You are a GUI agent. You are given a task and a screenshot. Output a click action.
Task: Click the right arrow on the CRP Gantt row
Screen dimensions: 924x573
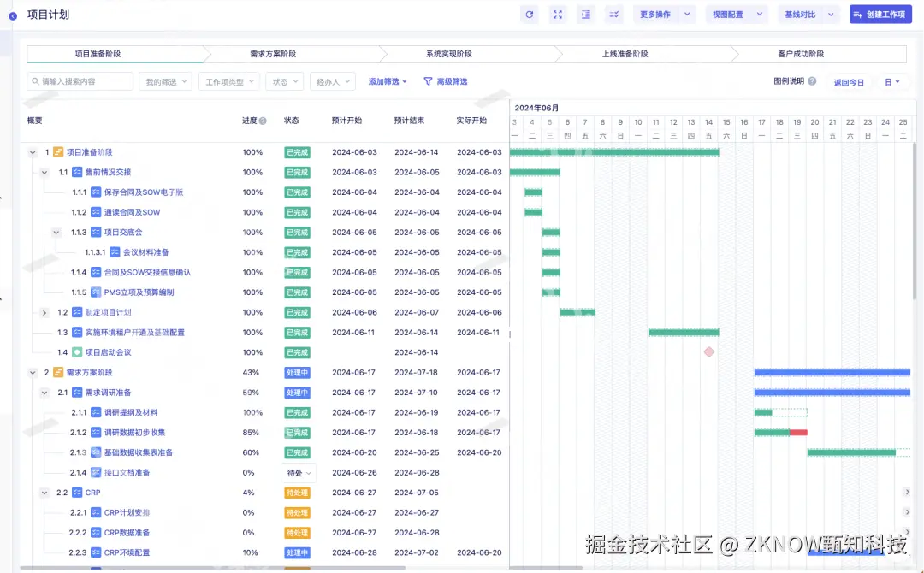pyautogui.click(x=908, y=493)
